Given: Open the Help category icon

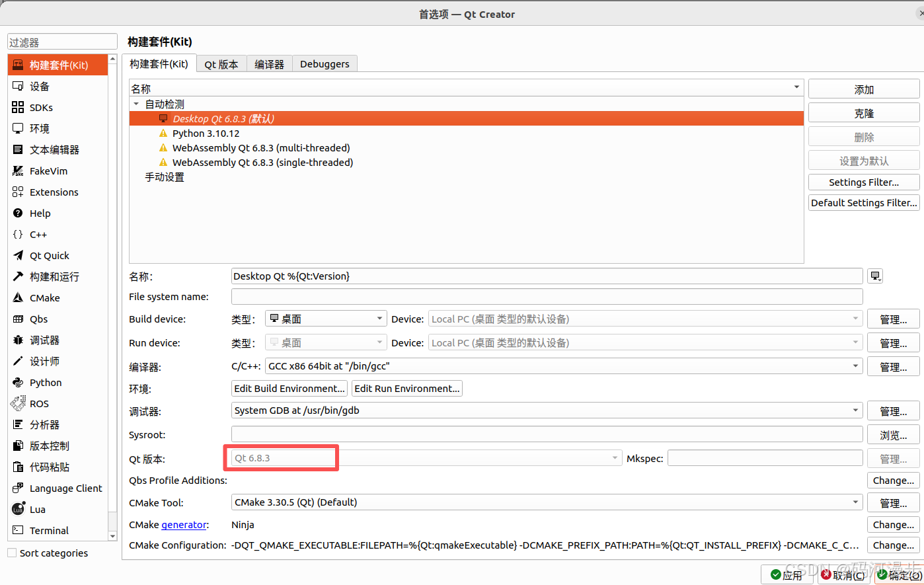Looking at the screenshot, I should [x=18, y=213].
